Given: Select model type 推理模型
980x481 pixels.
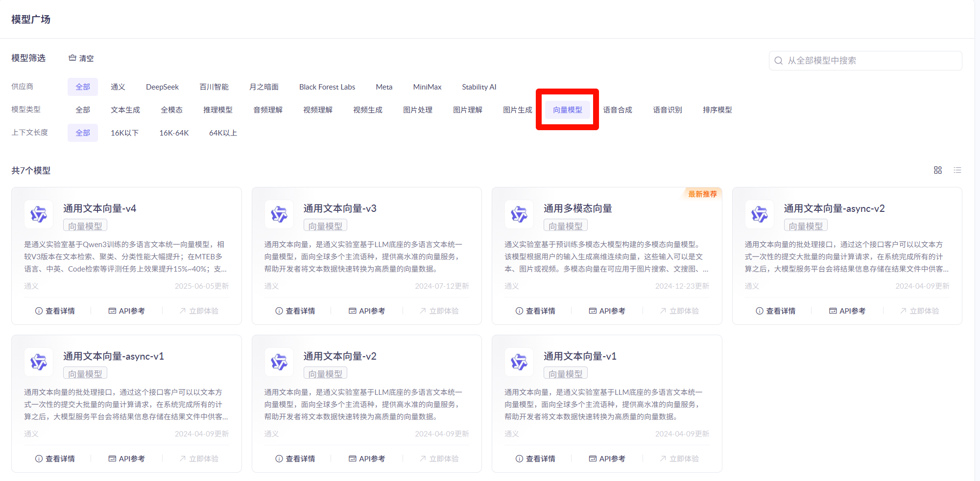Looking at the screenshot, I should [x=218, y=110].
